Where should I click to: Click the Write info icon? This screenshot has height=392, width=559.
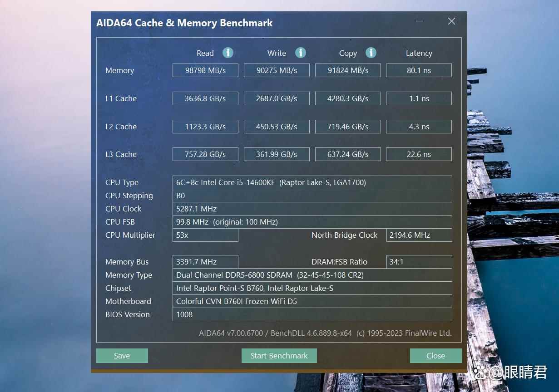(x=301, y=53)
